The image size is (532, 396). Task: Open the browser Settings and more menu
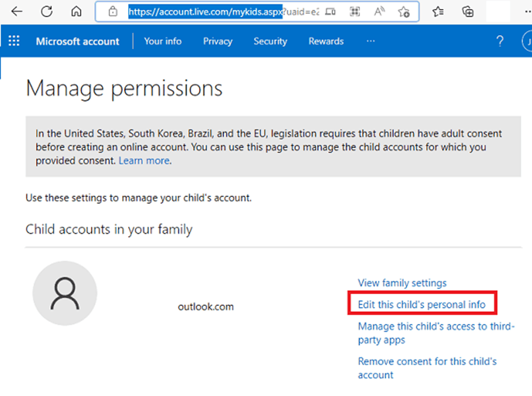point(528,12)
